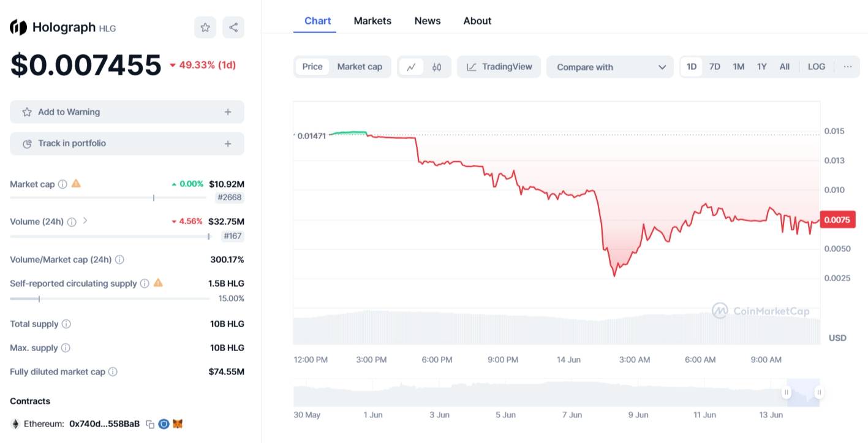This screenshot has height=443, width=868.
Task: Select the Market cap chart toggle
Action: (360, 67)
